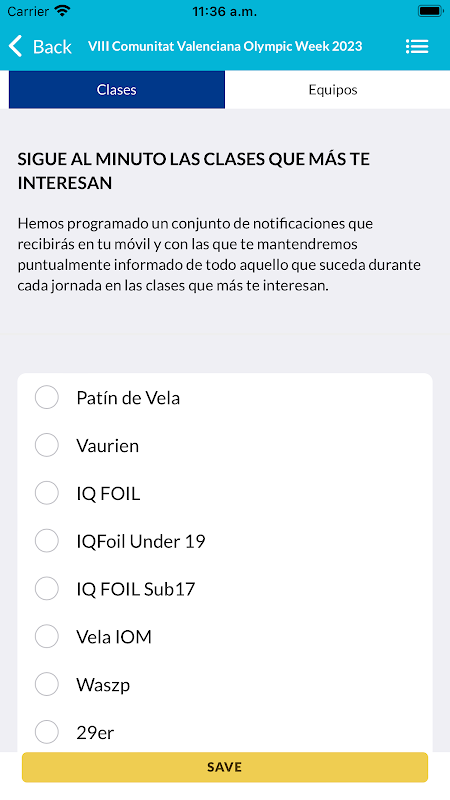Screen dimensions: 450x800
Task: Tap the battery indicator icon
Action: (430, 11)
